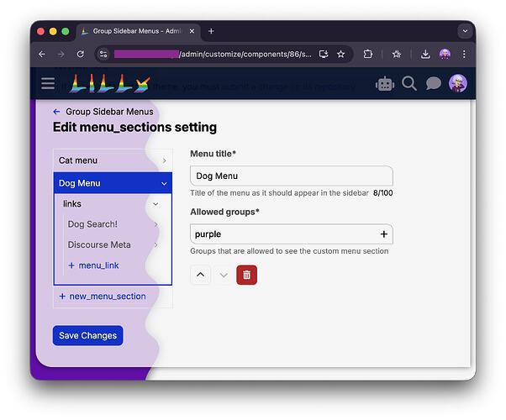Open the Chrome profile avatar

click(445, 55)
